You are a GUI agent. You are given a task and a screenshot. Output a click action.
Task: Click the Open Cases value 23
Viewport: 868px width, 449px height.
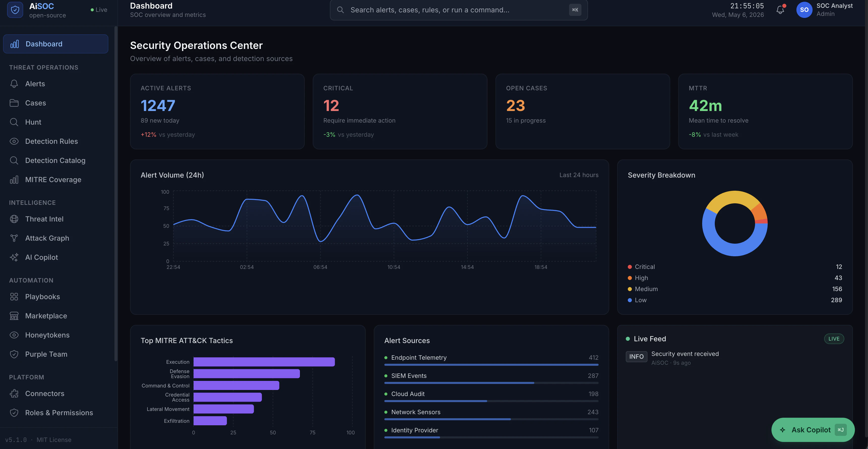516,106
